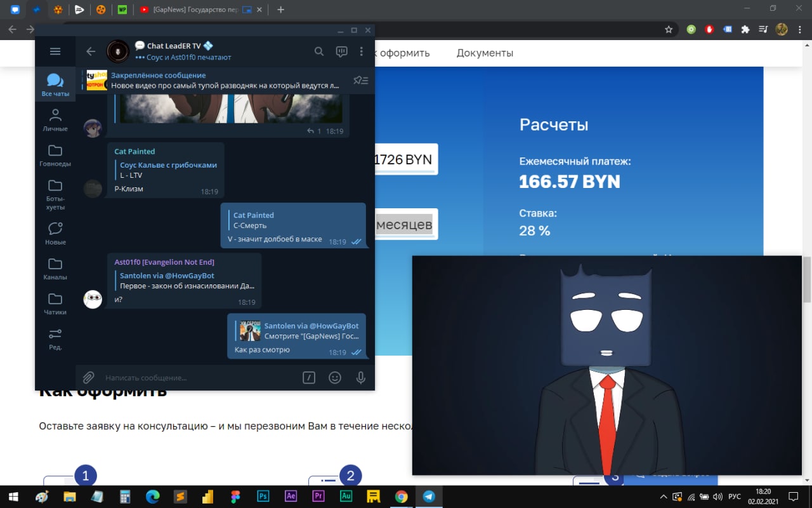Viewport: 812px width, 508px height.
Task: Bookmark this page with the star icon
Action: 669,29
